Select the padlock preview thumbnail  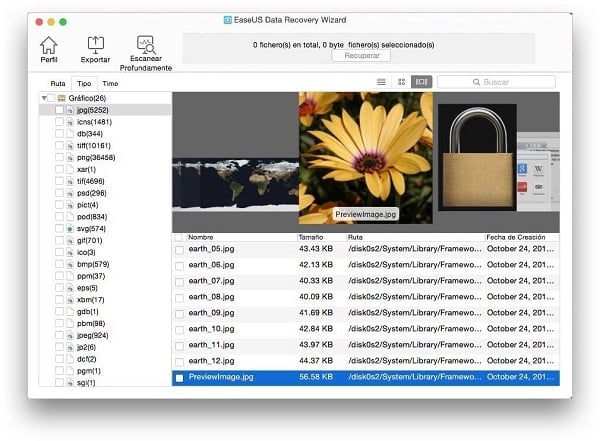[x=477, y=157]
